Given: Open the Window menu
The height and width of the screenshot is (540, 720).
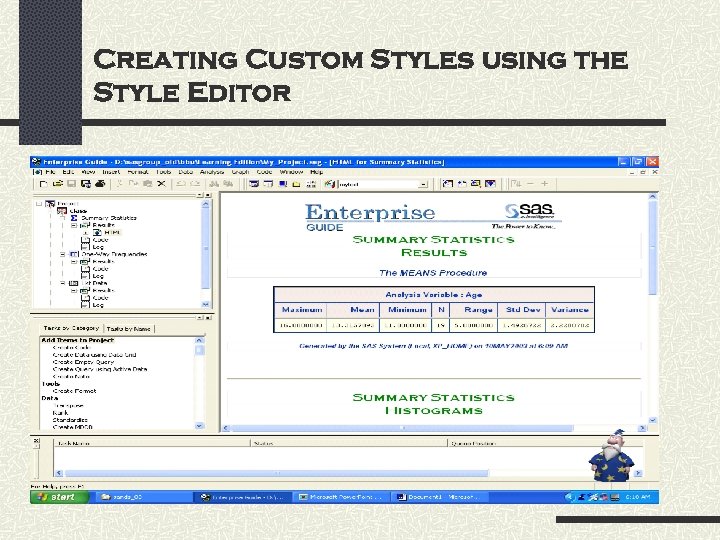Looking at the screenshot, I should [291, 172].
